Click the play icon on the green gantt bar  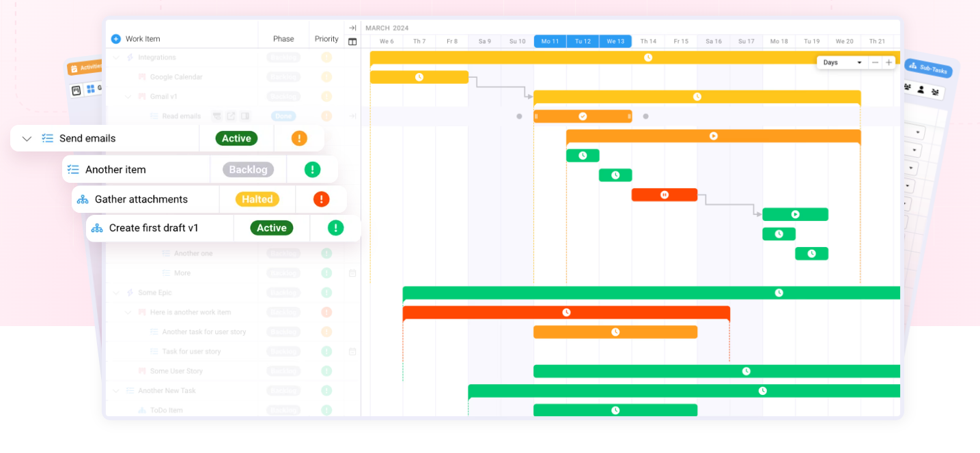[x=795, y=214]
